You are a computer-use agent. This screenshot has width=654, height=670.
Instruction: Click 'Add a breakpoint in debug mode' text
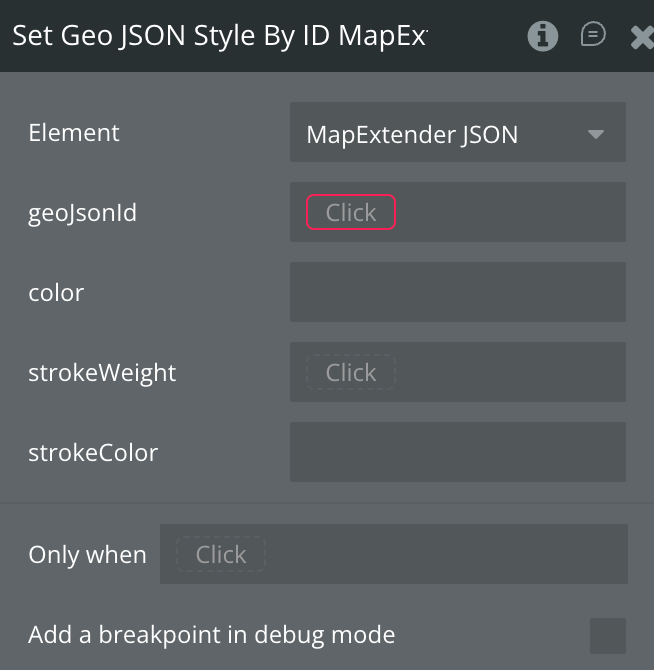pyautogui.click(x=211, y=635)
